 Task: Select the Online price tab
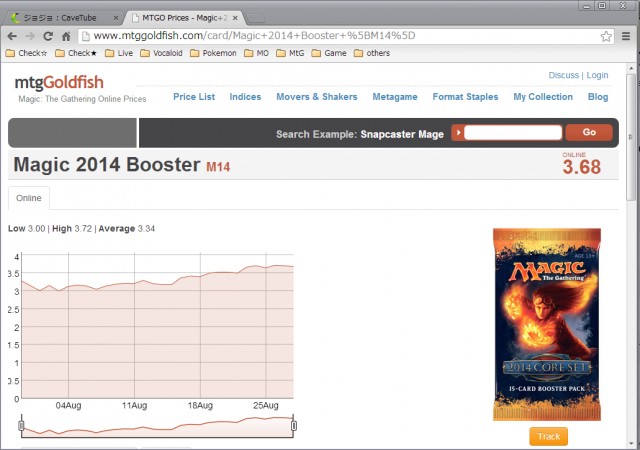[x=29, y=198]
